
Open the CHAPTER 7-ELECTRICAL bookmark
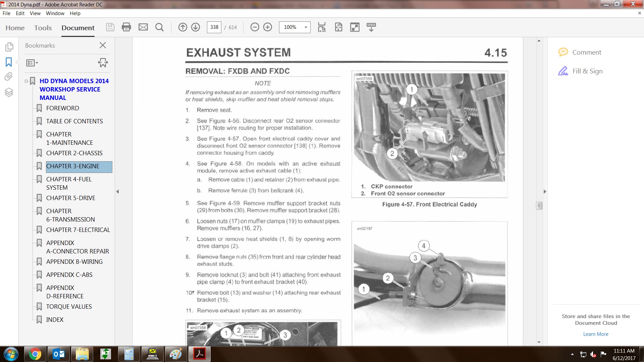pyautogui.click(x=78, y=230)
